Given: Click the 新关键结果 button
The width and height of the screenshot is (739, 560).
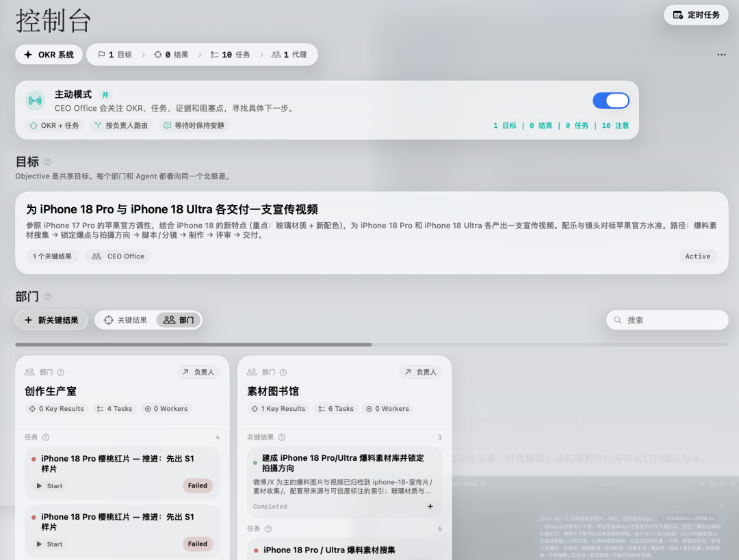Looking at the screenshot, I should click(x=51, y=320).
